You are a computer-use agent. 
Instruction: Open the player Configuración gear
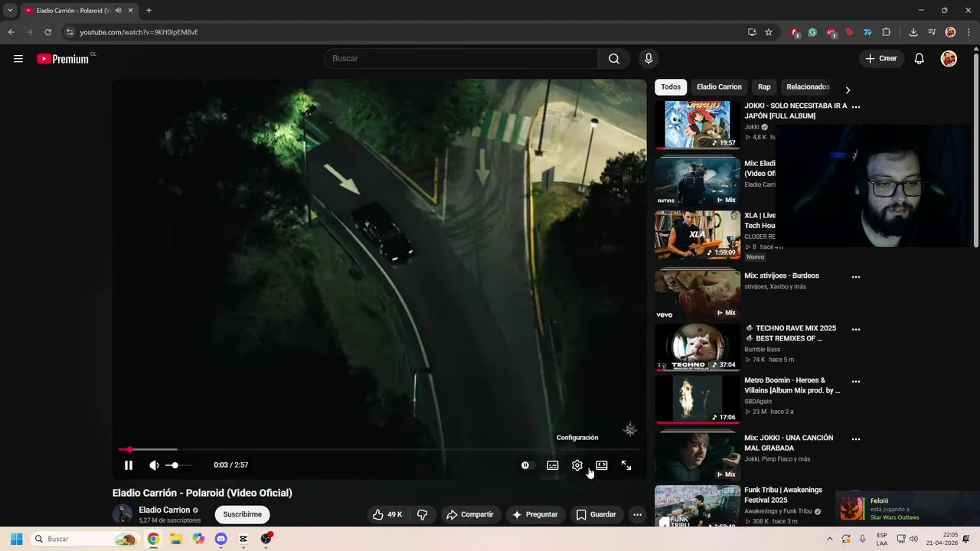(x=577, y=465)
